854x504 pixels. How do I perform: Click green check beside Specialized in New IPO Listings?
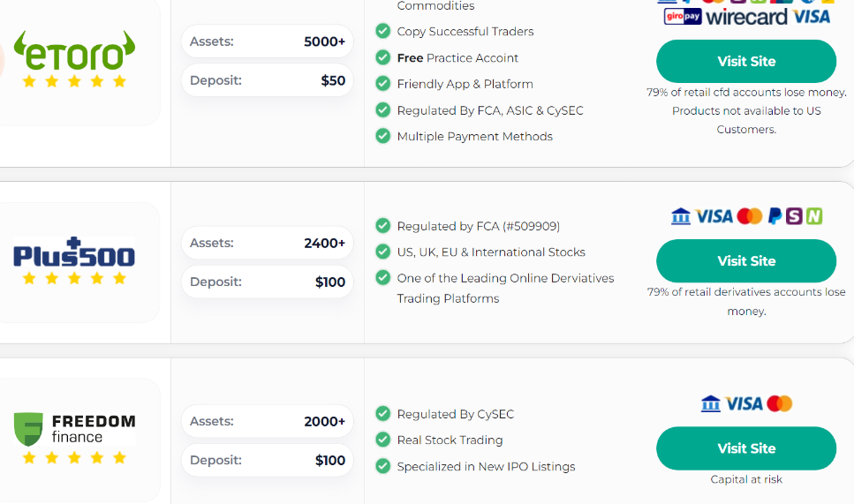383,466
